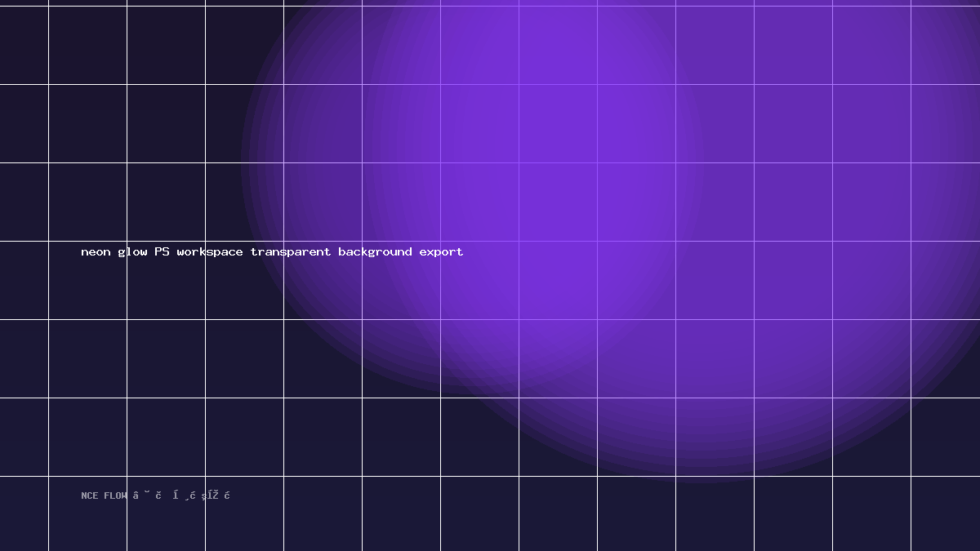The width and height of the screenshot is (980, 551).
Task: Click the word "transparent" in the caption
Action: (x=291, y=251)
